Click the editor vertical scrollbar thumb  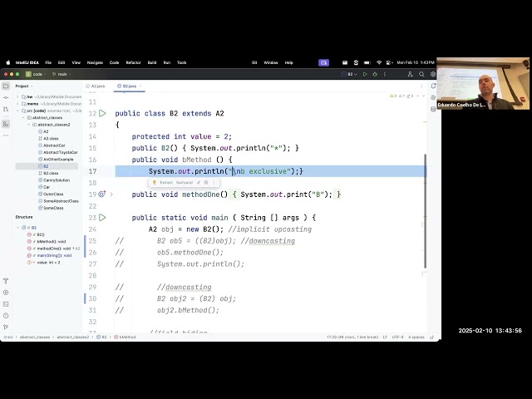[x=425, y=211]
